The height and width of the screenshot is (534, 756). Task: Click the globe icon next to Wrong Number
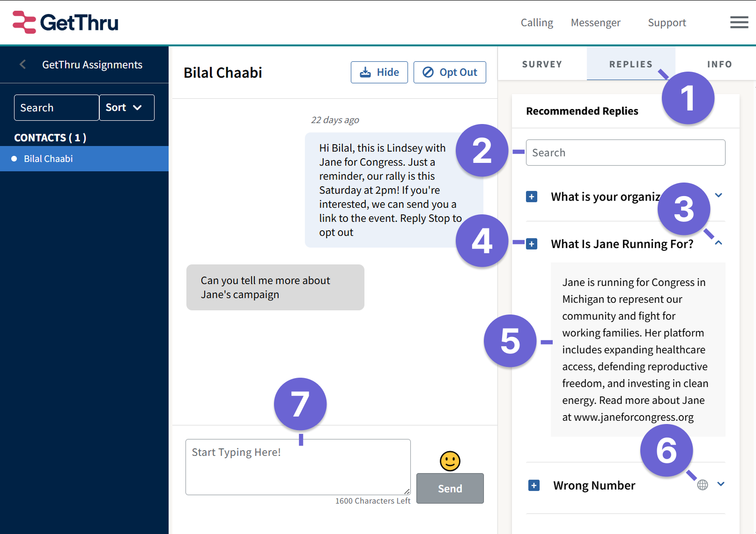(703, 485)
